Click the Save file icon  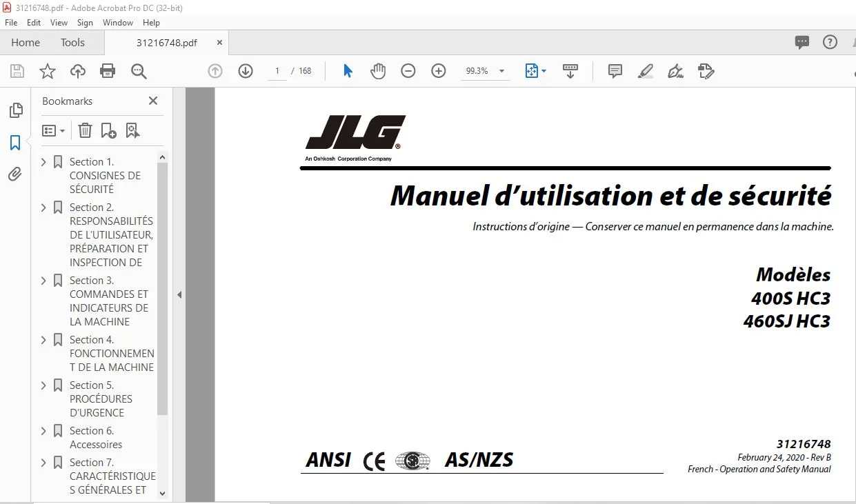tap(17, 71)
